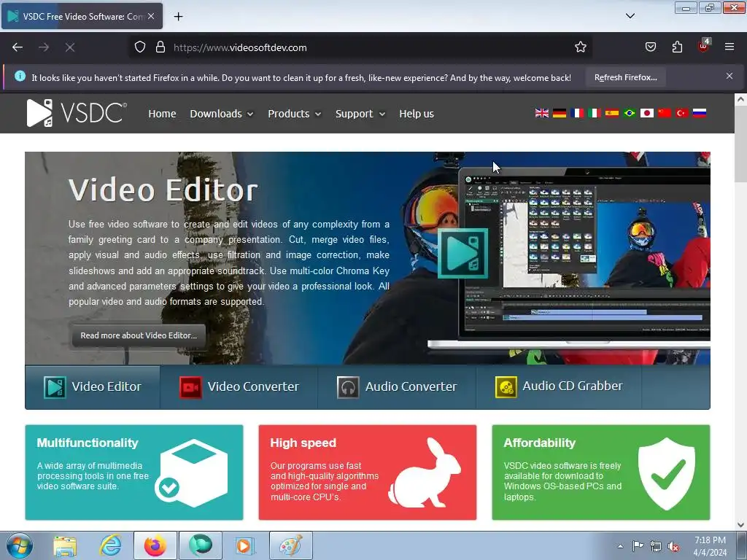Viewport: 747px width, 560px height.
Task: View site security via padlock icon
Action: click(160, 47)
